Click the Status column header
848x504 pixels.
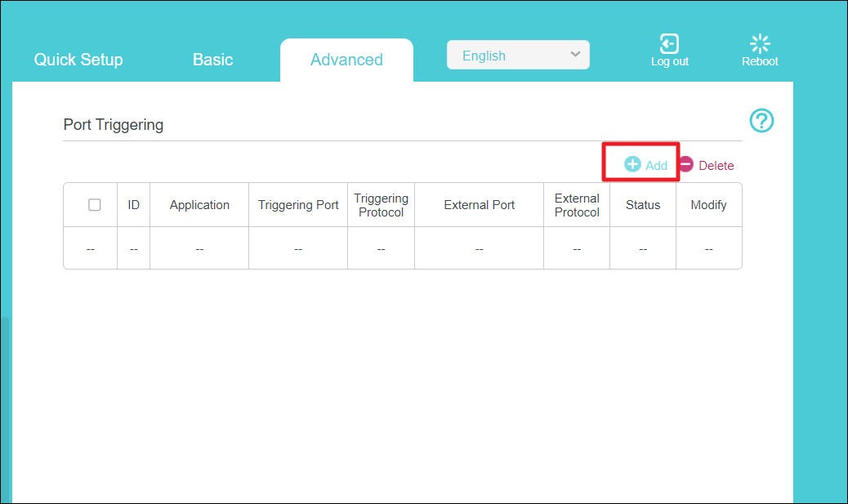point(642,205)
